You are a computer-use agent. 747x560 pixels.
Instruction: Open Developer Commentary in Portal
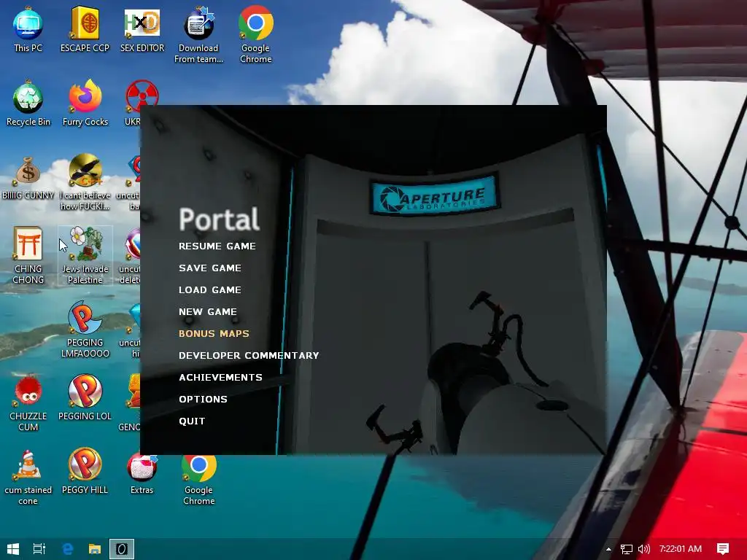pos(249,356)
